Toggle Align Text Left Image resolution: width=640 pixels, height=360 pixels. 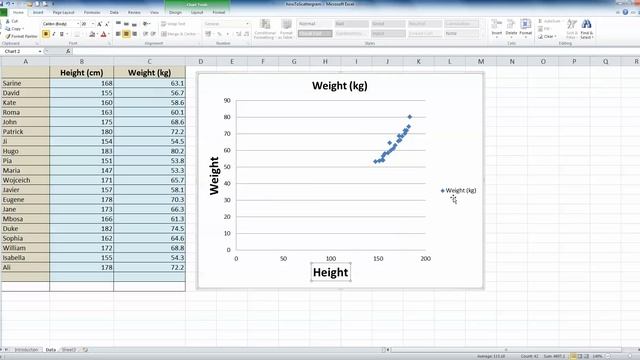point(118,34)
